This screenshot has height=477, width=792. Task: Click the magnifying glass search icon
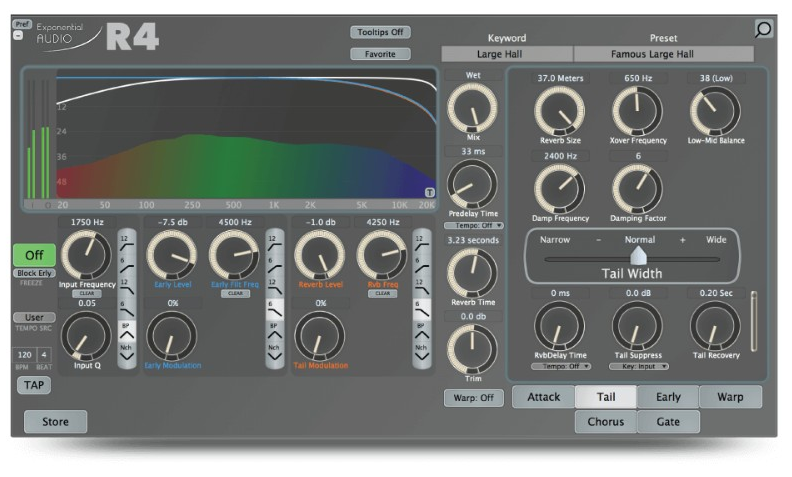coord(763,29)
